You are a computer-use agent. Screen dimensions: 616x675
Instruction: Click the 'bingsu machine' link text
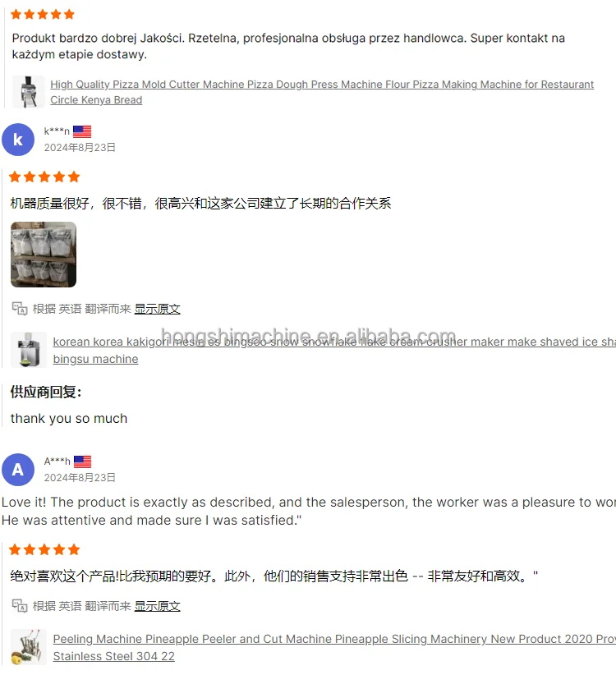tap(95, 359)
